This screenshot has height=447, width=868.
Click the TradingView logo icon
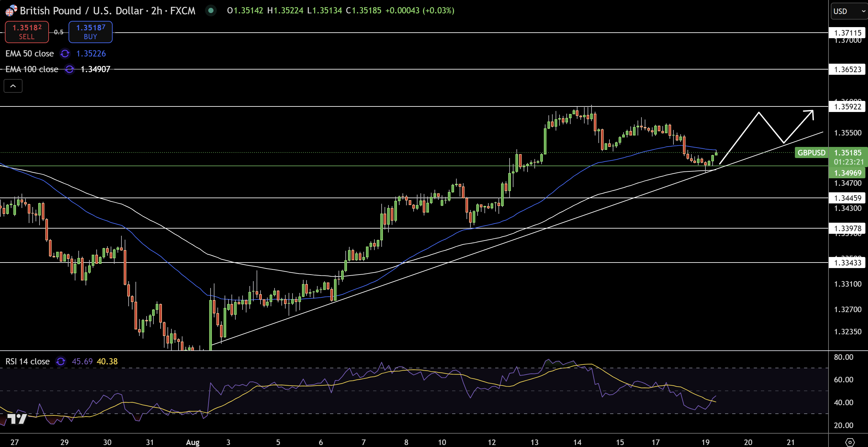click(17, 419)
